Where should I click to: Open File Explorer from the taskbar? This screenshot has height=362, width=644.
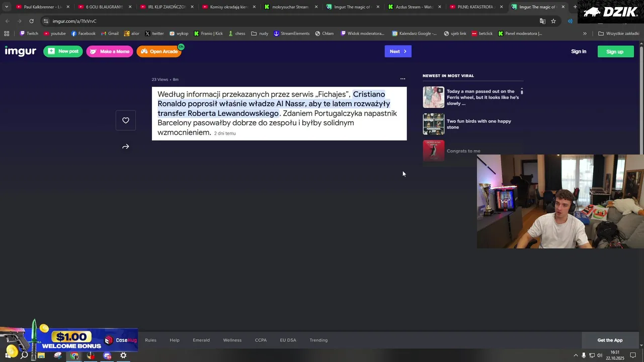pyautogui.click(x=41, y=355)
